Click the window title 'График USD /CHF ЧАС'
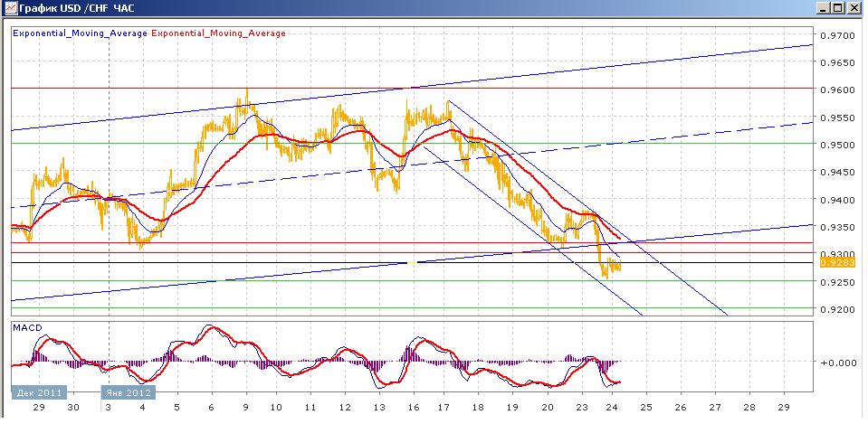Image resolution: width=868 pixels, height=424 pixels. coord(76,8)
